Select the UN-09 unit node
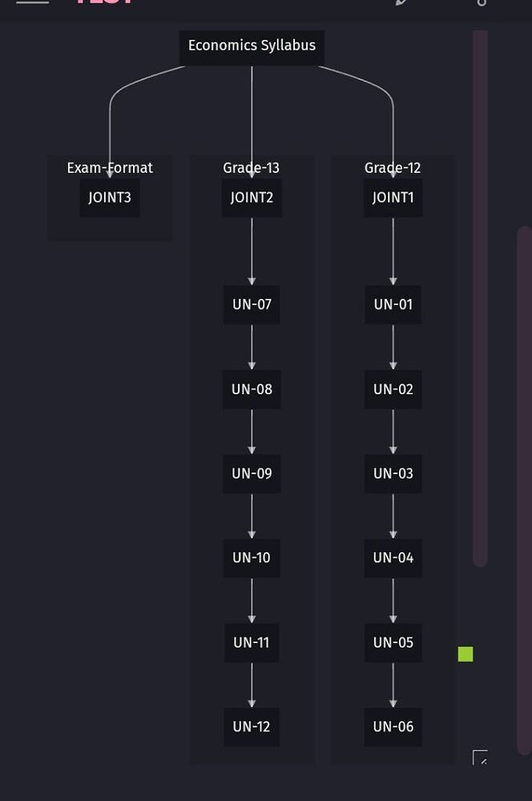 tap(252, 473)
